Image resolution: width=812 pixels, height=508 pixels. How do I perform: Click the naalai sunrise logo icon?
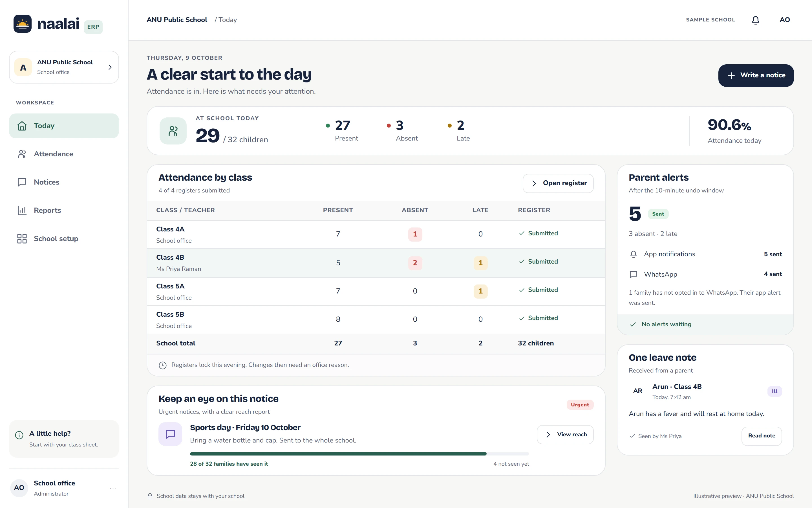point(23,23)
